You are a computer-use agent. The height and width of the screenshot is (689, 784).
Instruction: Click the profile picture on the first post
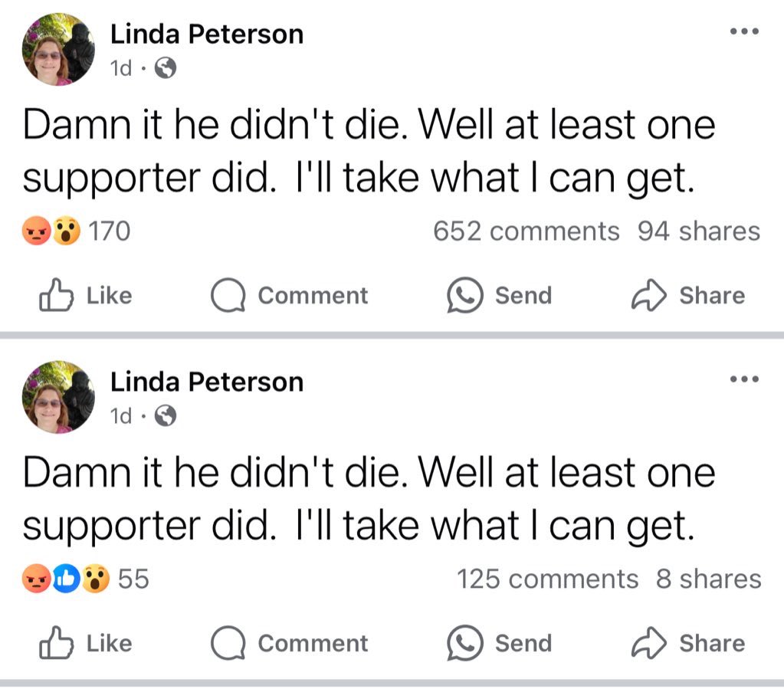(x=59, y=51)
